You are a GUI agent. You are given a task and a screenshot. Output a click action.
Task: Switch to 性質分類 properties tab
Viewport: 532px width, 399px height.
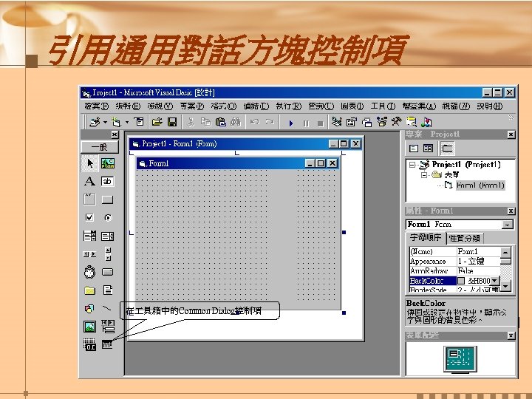[465, 239]
